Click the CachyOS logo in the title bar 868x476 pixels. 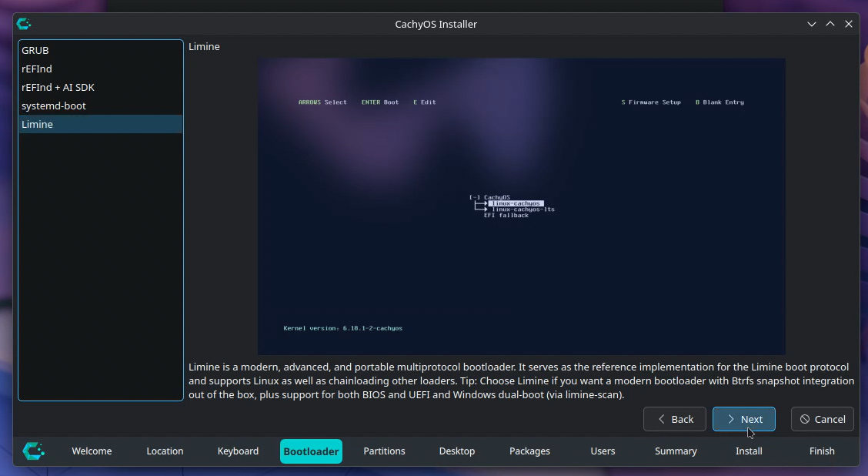[23, 24]
